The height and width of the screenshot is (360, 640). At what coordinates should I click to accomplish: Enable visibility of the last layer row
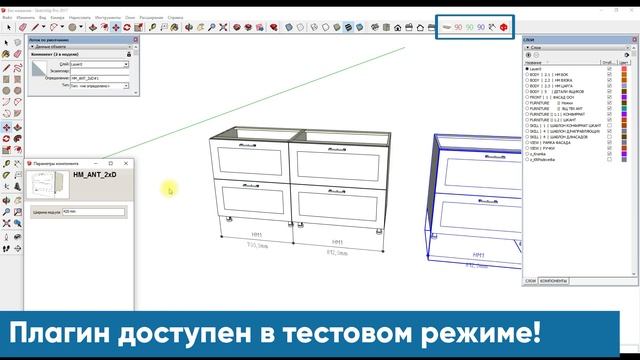click(x=609, y=160)
